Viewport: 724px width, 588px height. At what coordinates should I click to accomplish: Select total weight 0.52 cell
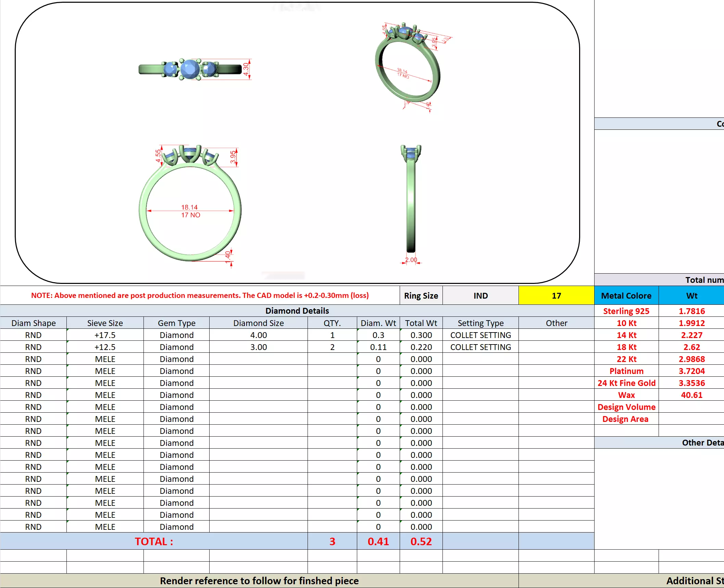(421, 541)
